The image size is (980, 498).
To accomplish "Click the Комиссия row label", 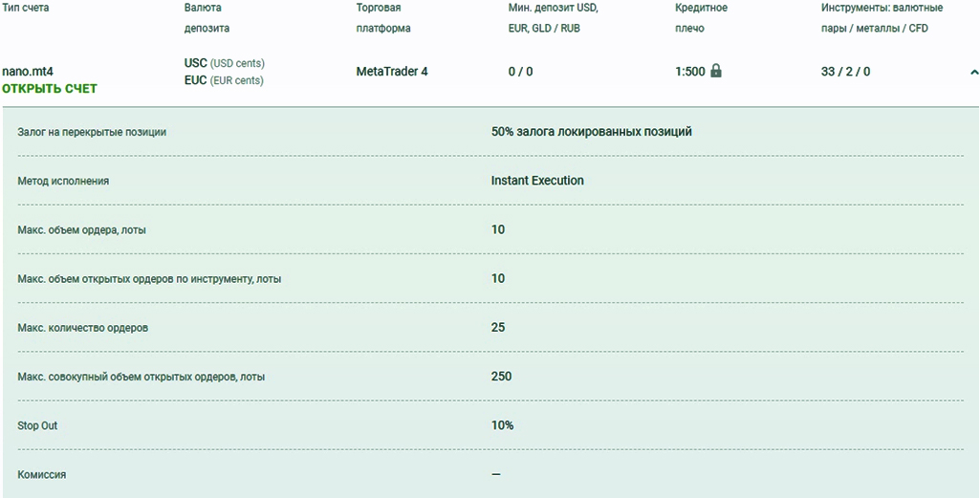I will pyautogui.click(x=42, y=474).
